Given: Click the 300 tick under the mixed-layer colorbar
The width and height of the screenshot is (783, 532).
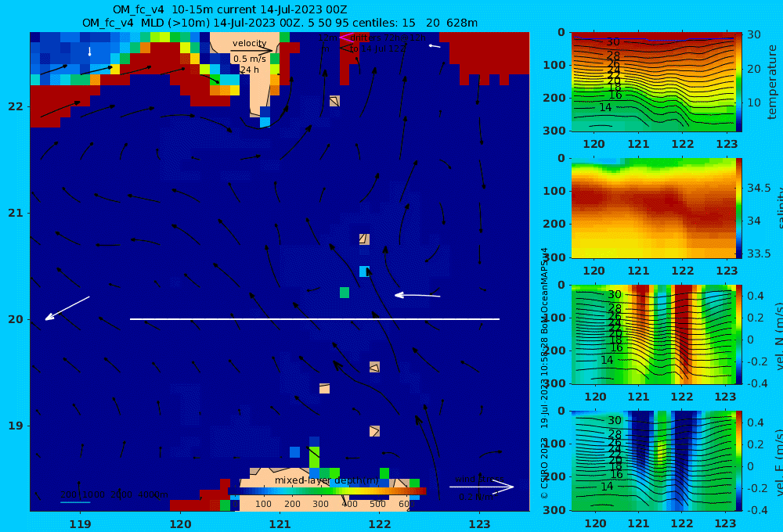Looking at the screenshot, I should (x=320, y=504).
